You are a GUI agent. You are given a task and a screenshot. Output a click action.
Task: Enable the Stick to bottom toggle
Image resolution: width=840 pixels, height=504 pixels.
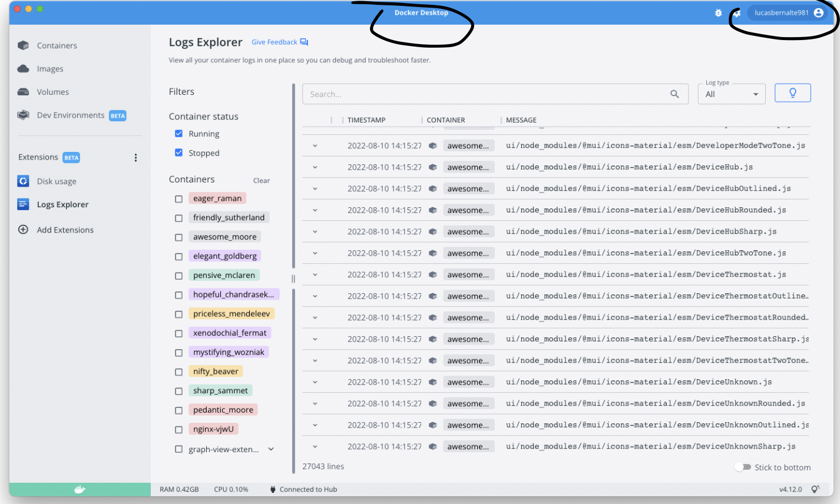pos(741,467)
